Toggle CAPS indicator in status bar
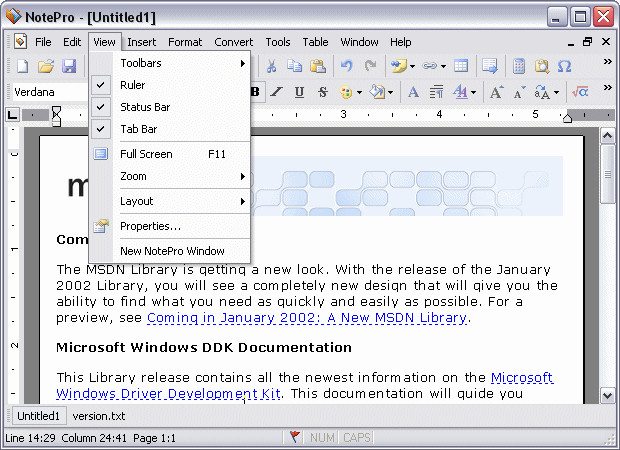 (x=357, y=437)
